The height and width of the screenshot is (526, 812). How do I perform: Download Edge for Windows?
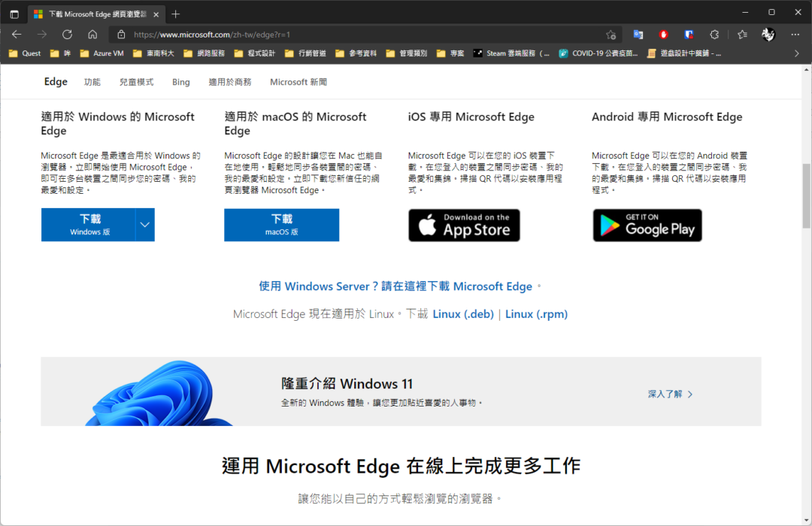[x=88, y=225]
